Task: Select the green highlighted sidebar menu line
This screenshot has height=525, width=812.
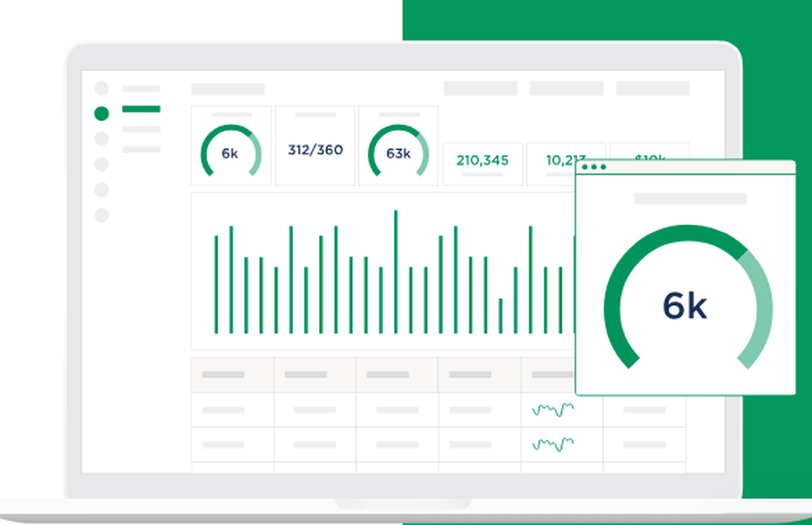Action: (x=141, y=109)
